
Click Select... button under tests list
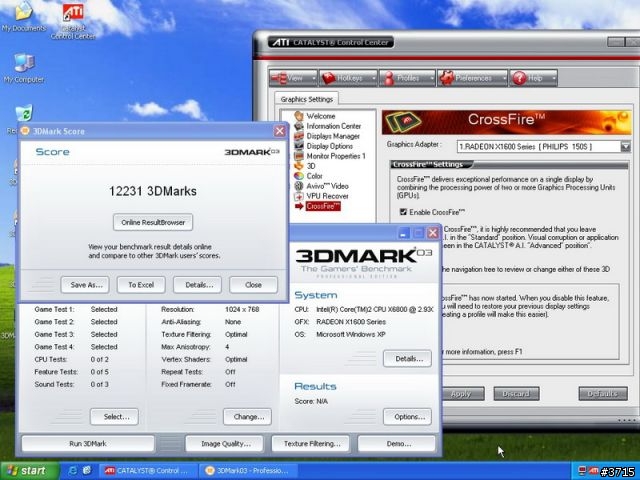pos(114,417)
